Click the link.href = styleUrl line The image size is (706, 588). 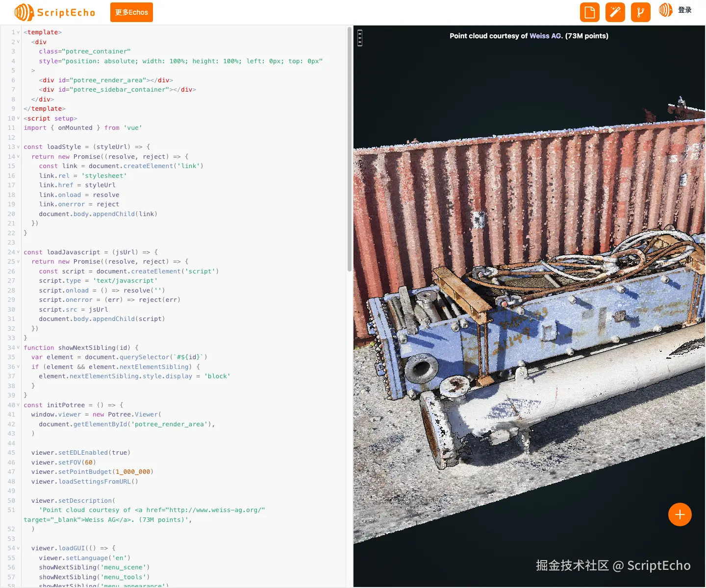(77, 185)
